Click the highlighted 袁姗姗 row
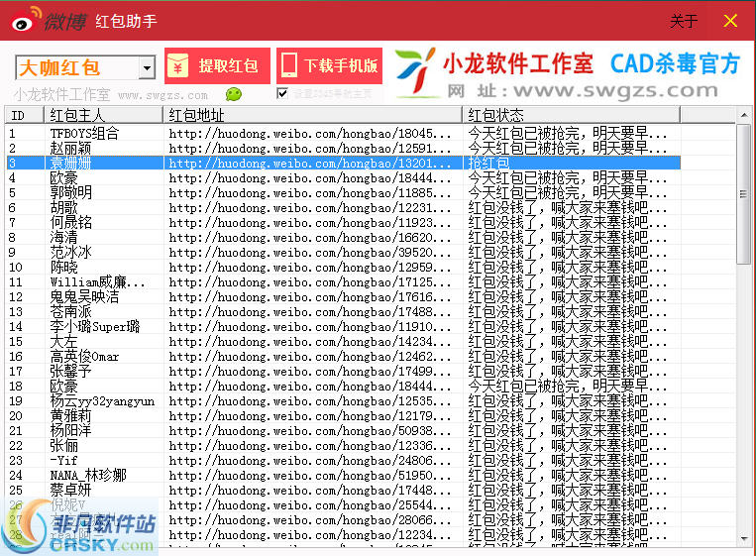Image resolution: width=756 pixels, height=556 pixels. tap(343, 163)
